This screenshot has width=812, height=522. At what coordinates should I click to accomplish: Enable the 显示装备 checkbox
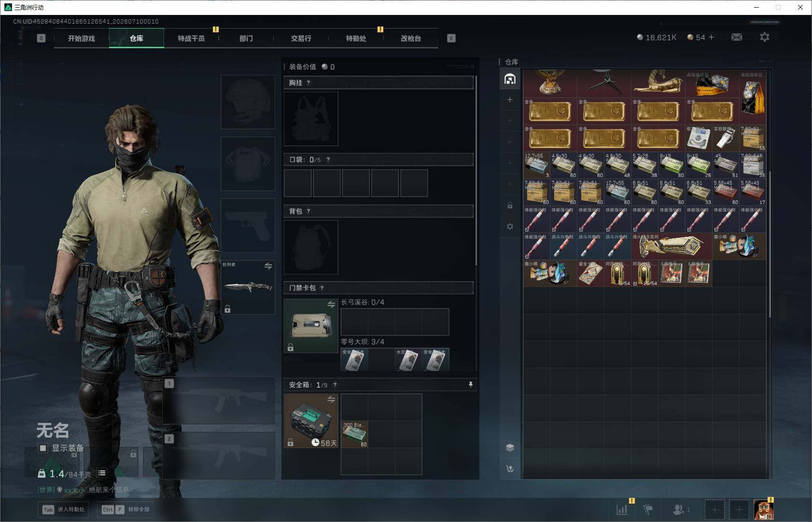pos(43,448)
